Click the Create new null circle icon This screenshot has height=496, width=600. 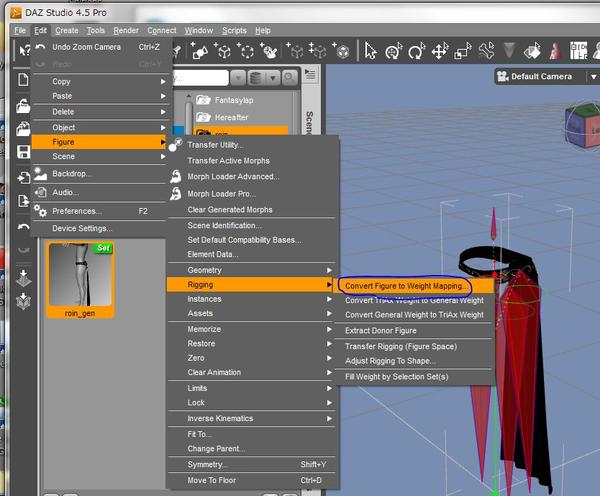[246, 51]
